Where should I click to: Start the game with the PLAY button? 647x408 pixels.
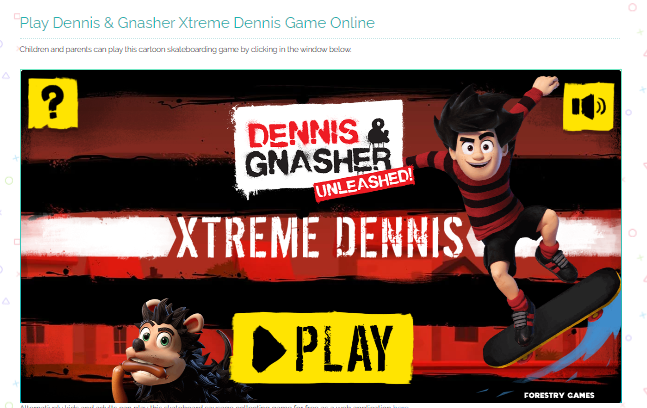tap(322, 348)
